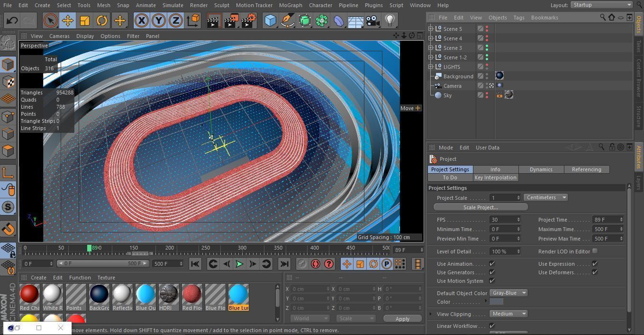
Task: Open the View Clipping dropdown
Action: (x=508, y=314)
